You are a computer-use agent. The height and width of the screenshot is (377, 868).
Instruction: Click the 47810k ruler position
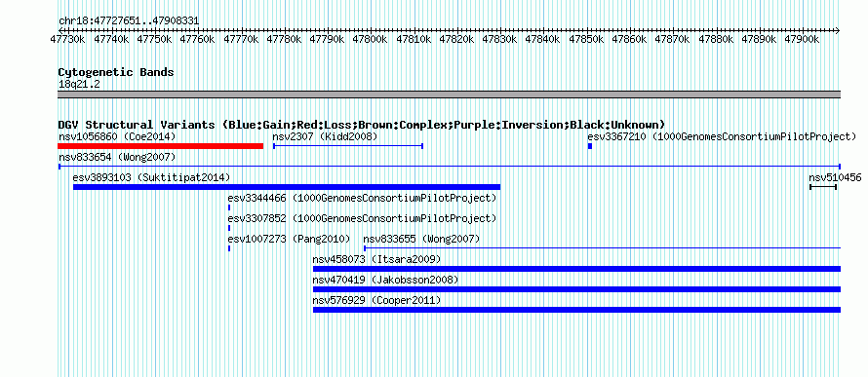tap(414, 39)
